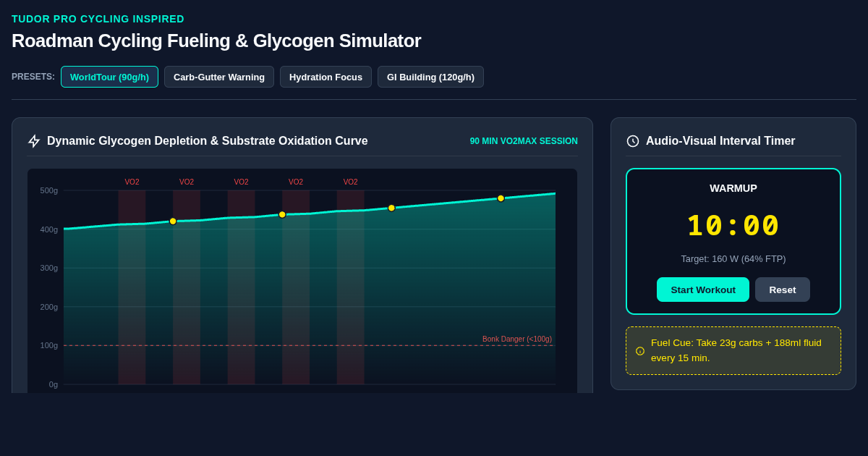Screen dimensions: 868x456
Task: Switch to GI Building (120g/h) preset
Action: [x=430, y=77]
